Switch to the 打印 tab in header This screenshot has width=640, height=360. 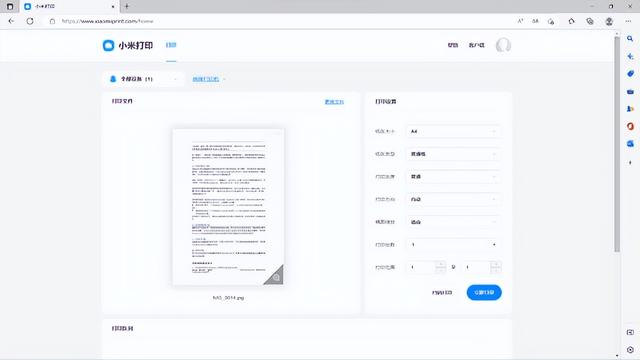(171, 45)
